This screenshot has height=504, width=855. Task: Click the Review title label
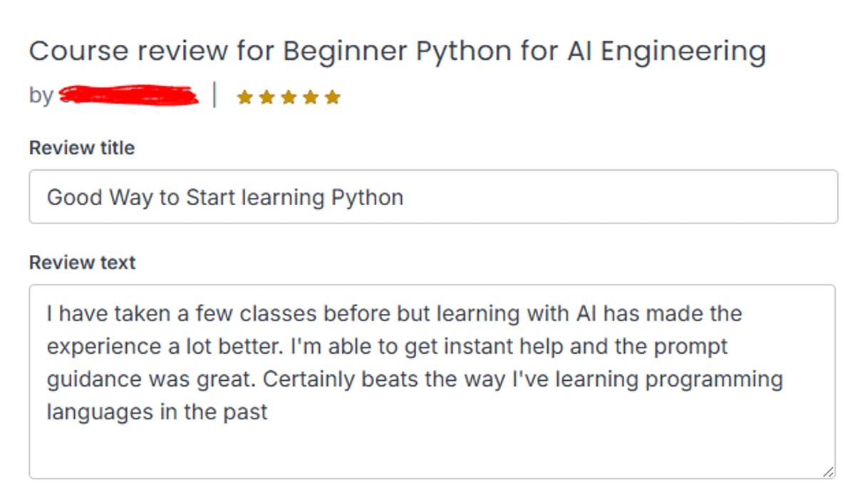pyautogui.click(x=82, y=147)
